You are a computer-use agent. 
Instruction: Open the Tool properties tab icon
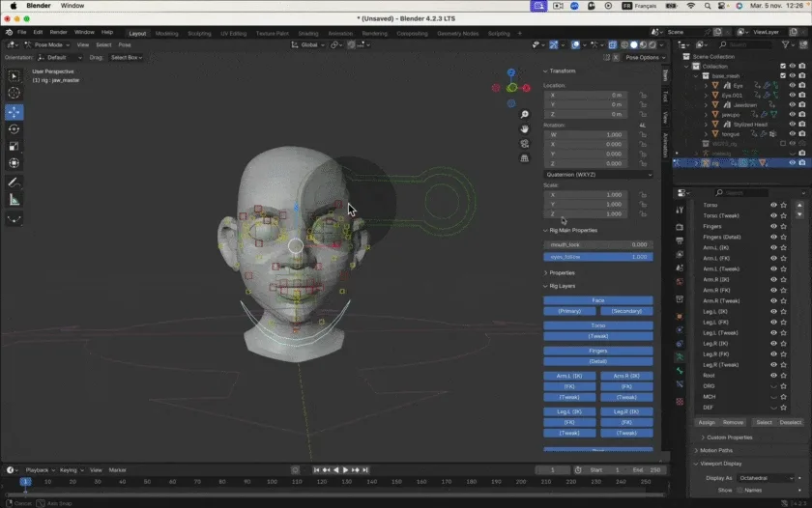click(x=680, y=210)
